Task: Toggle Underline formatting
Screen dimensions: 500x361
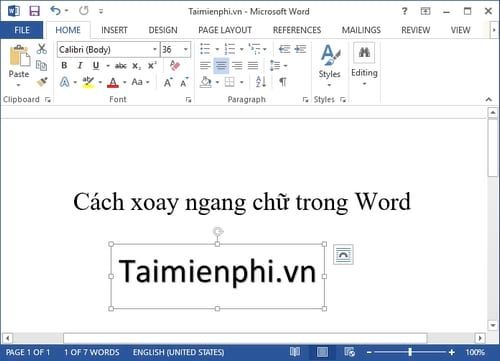Action: (x=96, y=65)
